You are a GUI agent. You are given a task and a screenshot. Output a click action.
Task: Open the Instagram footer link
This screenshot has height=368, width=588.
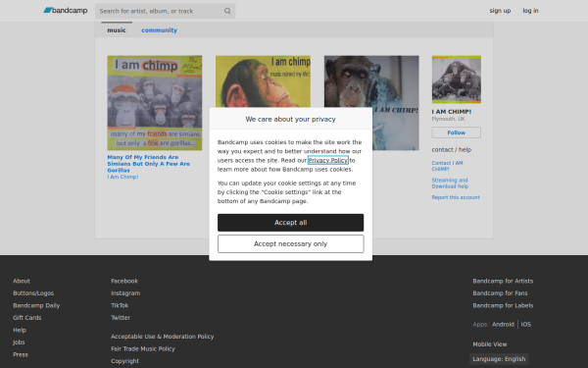click(x=125, y=293)
